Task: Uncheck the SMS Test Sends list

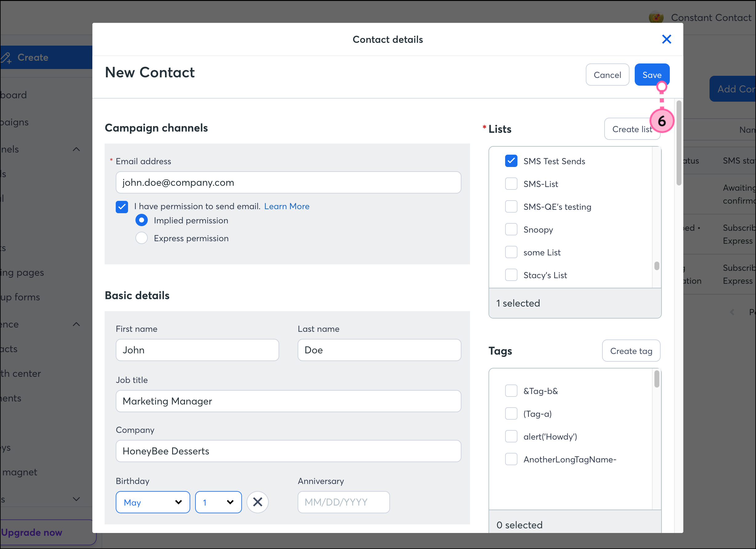Action: pos(511,161)
